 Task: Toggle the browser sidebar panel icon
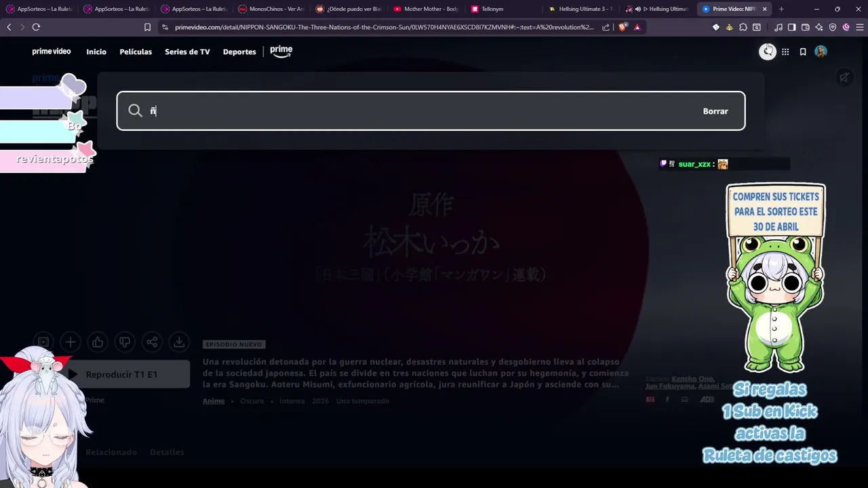click(791, 27)
